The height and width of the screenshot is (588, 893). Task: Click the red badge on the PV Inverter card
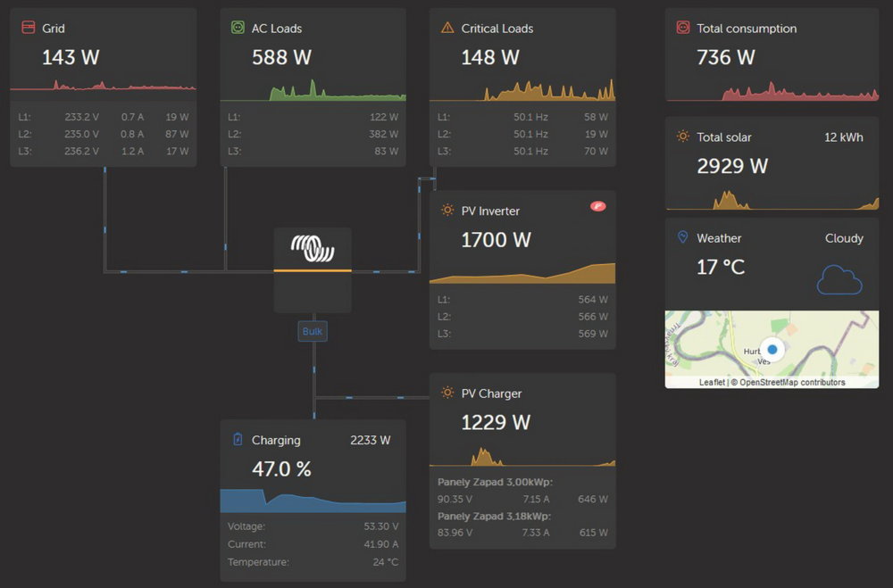597,206
